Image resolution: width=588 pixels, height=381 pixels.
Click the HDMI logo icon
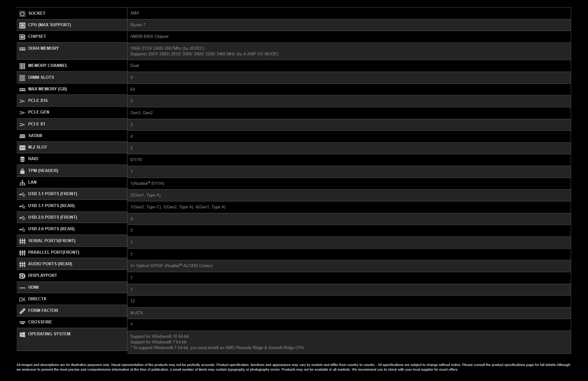22,288
